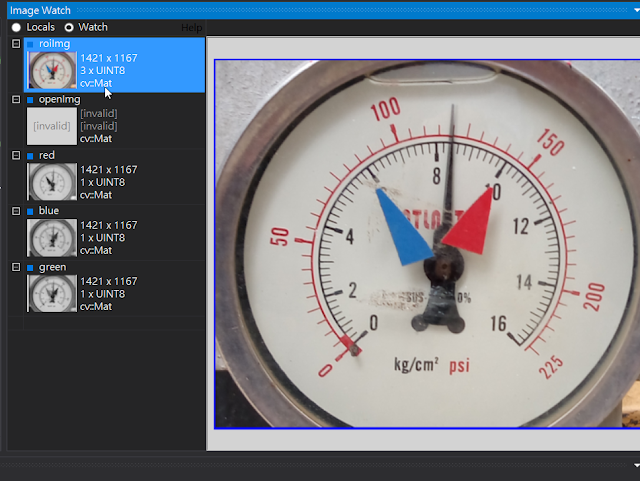
Task: Click the blue square icon beside roiImg
Action: [30, 44]
